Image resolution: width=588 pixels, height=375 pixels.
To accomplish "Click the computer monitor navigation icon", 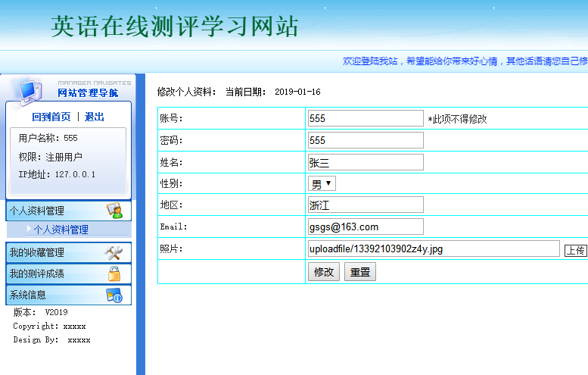I will tap(30, 92).
